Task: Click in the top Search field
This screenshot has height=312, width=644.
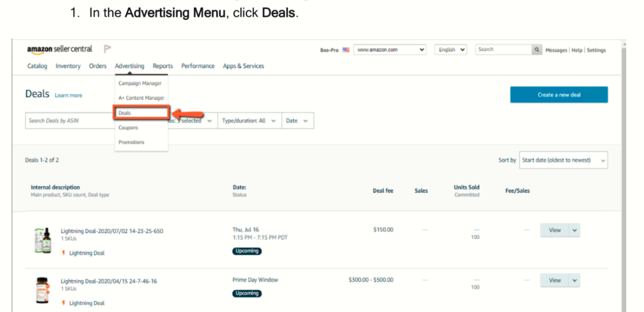Action: pos(503,50)
